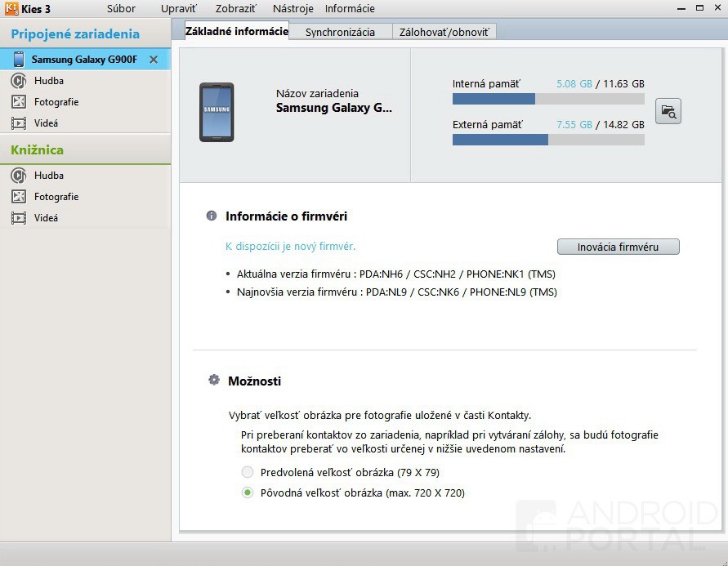Screen dimensions: 728x566
Task: Click the Kies 3 app logo icon
Action: coord(11,9)
